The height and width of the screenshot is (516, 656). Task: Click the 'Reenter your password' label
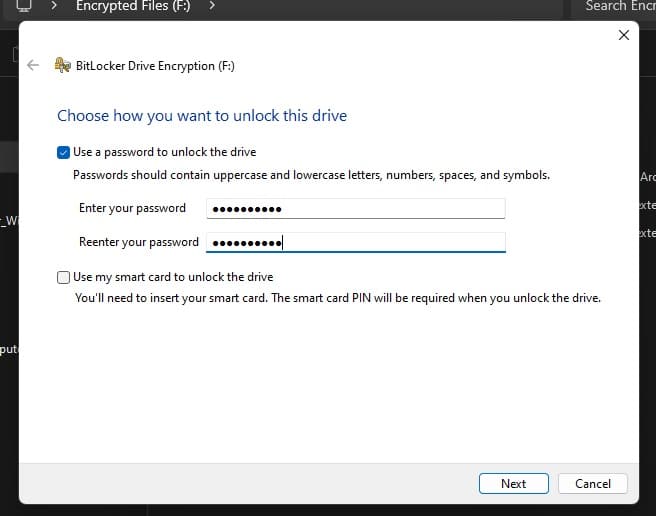[138, 242]
